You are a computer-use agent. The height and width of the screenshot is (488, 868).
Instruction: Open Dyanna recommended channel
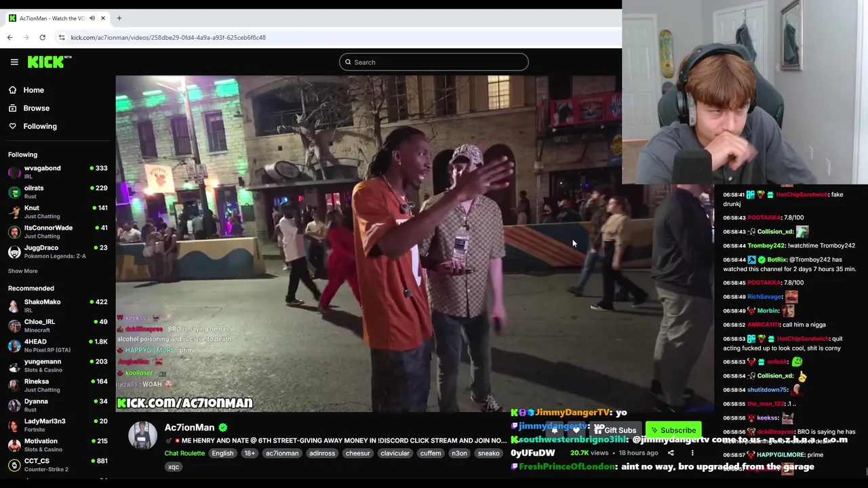coord(58,405)
